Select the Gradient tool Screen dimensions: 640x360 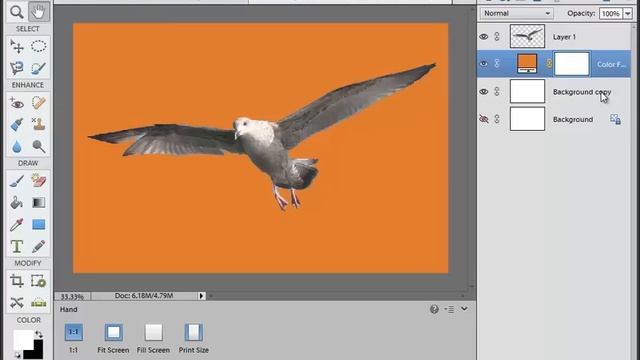39,202
